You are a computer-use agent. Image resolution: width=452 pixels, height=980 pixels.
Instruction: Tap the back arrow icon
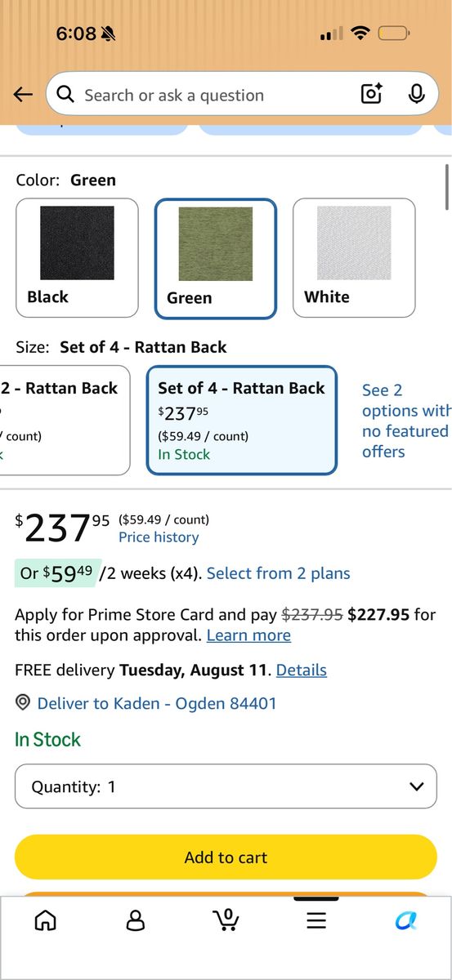(23, 95)
